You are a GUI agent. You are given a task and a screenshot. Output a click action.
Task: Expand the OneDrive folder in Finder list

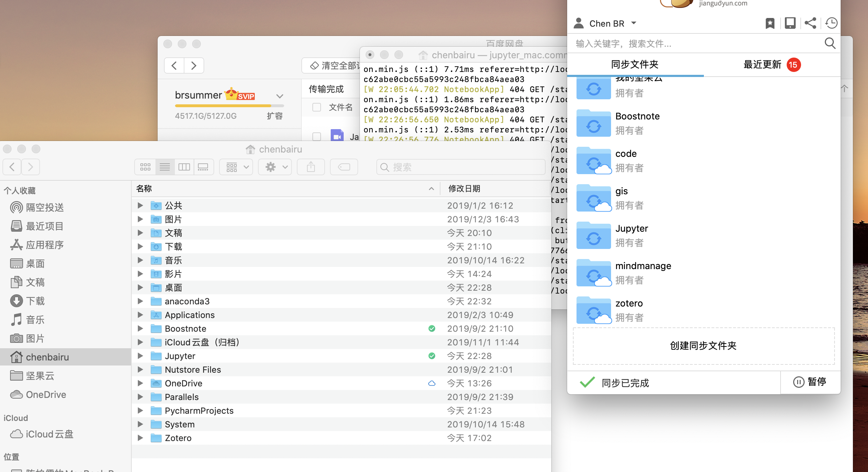(140, 383)
